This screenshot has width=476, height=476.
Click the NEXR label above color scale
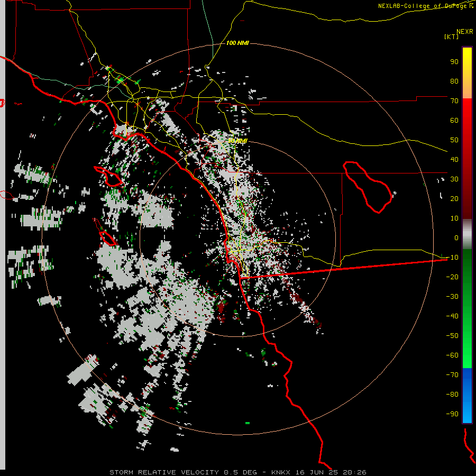[465, 31]
